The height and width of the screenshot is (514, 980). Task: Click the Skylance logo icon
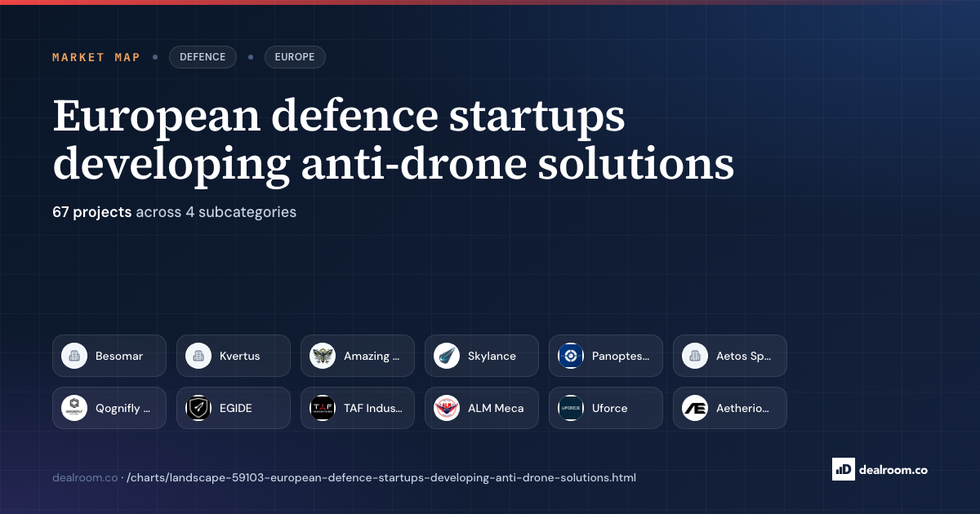tap(447, 356)
